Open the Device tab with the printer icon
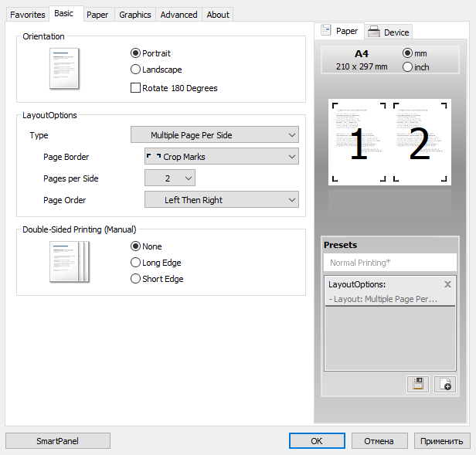The image size is (476, 455). 388,32
